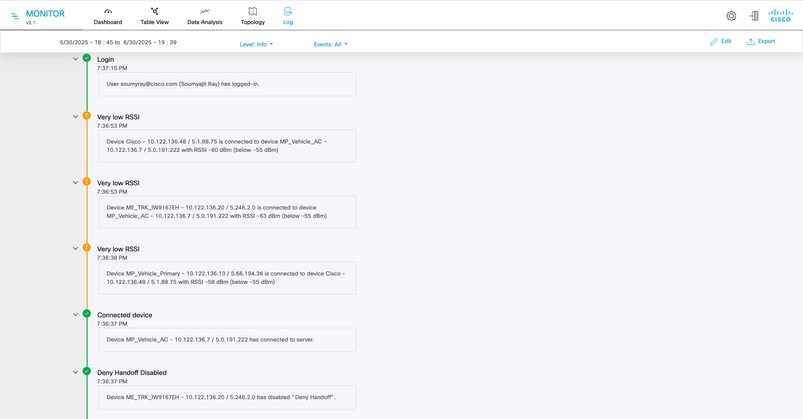Collapse the Connected device entry
The width and height of the screenshot is (803, 419).
pos(75,315)
